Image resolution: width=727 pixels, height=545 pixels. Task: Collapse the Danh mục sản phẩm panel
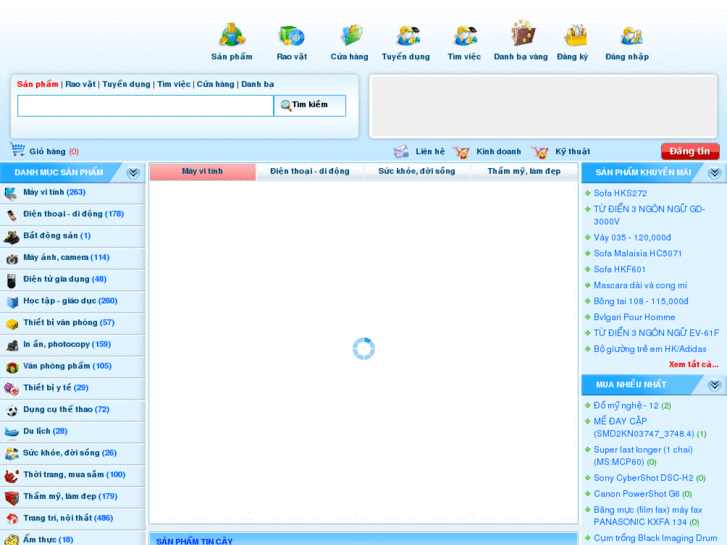pyautogui.click(x=133, y=173)
